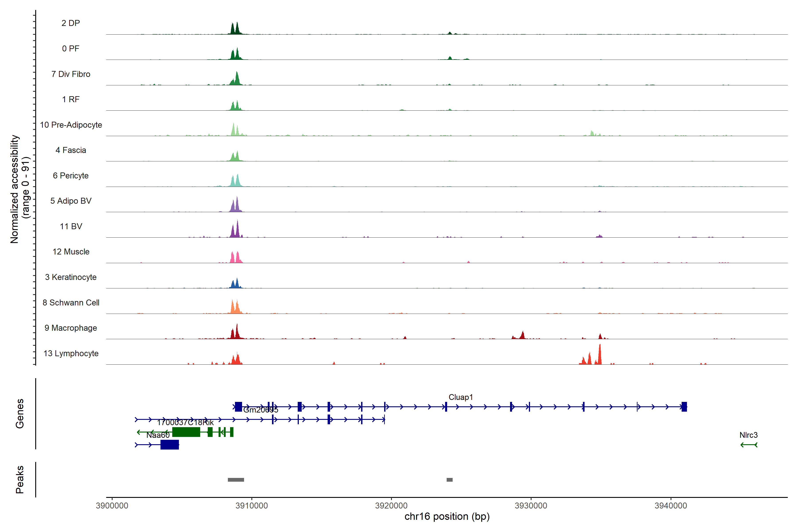
Task: Click the last Cluap1 exon block
Action: [684, 407]
